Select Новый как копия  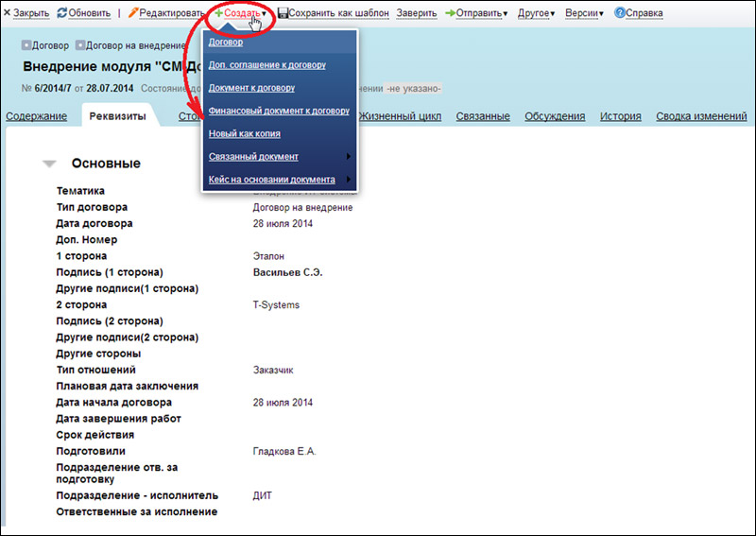[x=245, y=133]
